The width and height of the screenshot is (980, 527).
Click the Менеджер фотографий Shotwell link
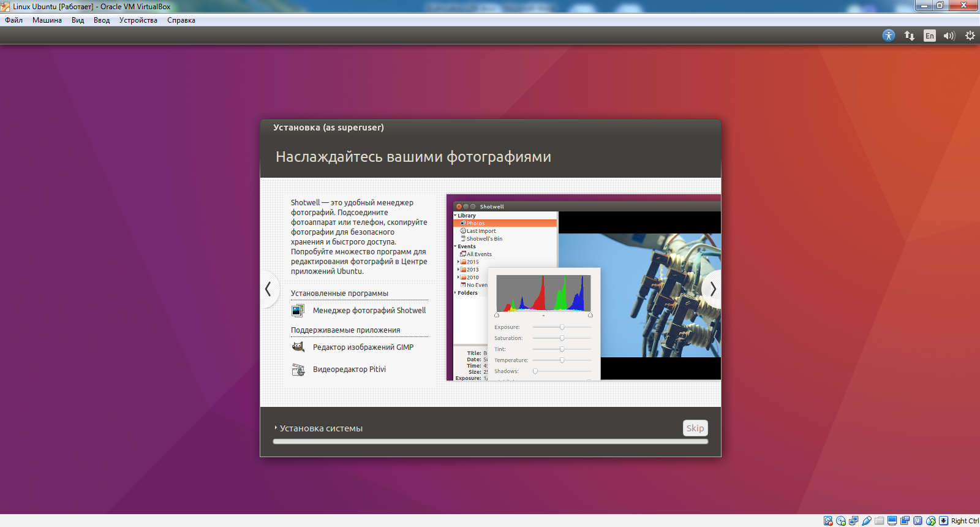tap(369, 311)
